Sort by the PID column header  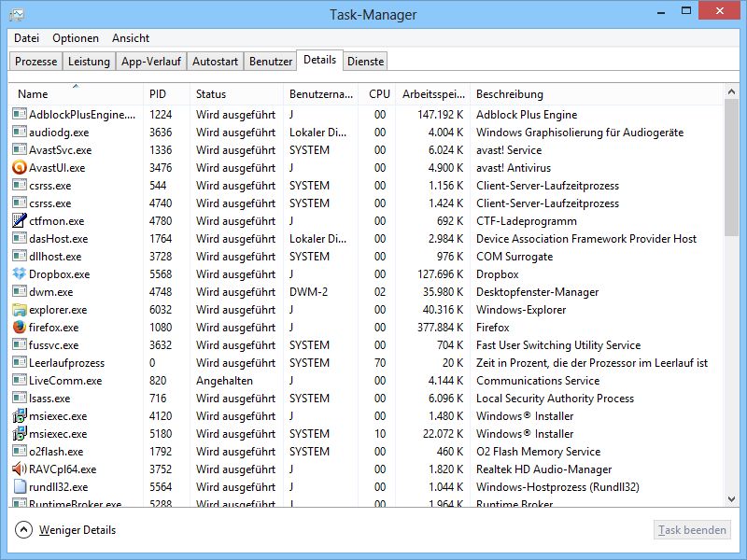(166, 94)
